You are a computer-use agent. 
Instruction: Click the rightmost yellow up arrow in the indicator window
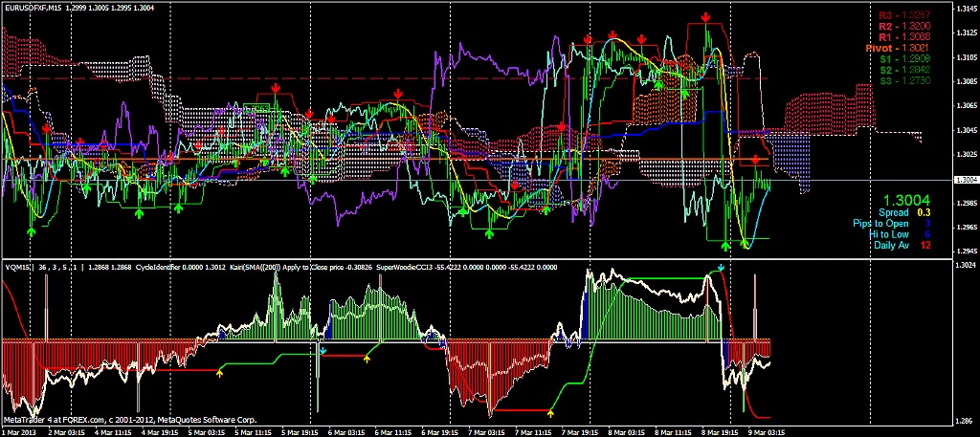point(550,412)
